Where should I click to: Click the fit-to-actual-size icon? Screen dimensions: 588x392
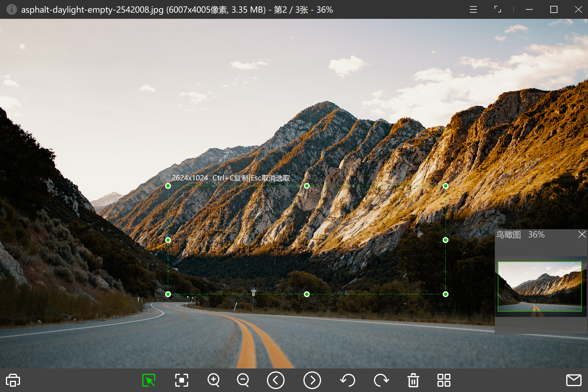click(182, 380)
